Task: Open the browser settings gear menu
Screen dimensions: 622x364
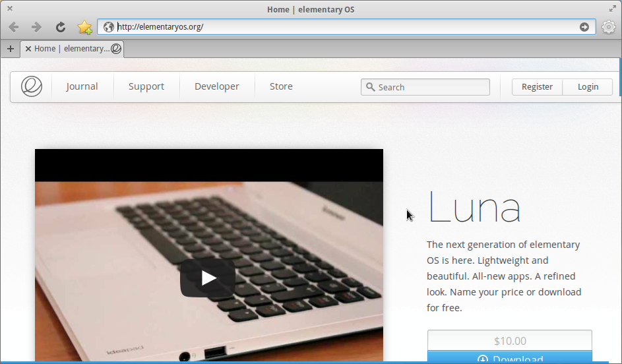Action: pyautogui.click(x=608, y=27)
